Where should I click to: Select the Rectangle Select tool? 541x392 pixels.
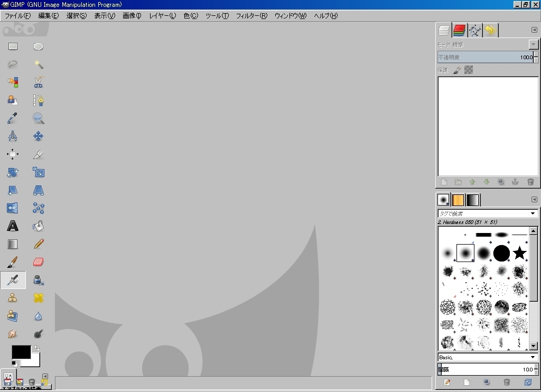pyautogui.click(x=13, y=46)
